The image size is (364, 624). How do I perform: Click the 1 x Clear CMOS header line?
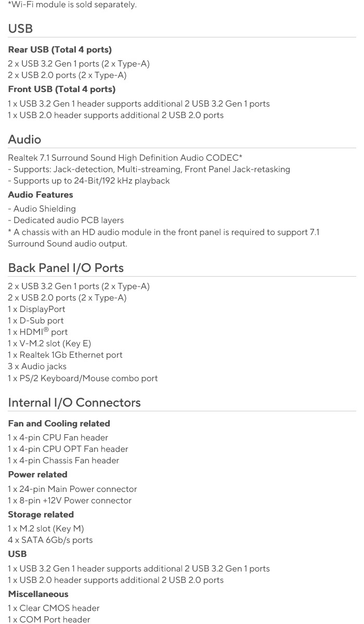click(54, 608)
